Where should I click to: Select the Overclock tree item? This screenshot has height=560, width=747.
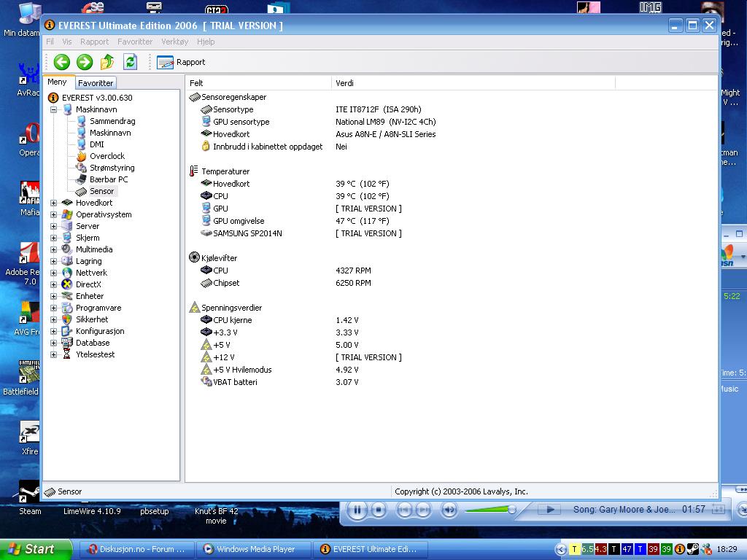(x=107, y=156)
